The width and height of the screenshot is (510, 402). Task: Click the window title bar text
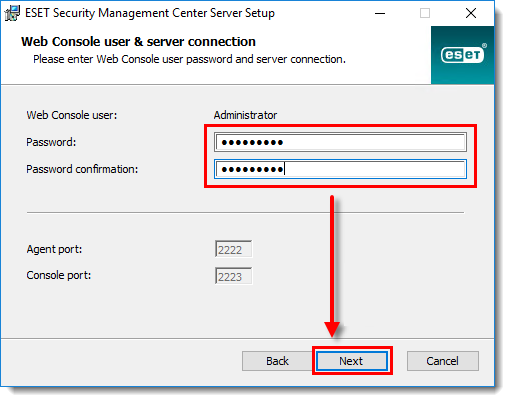pyautogui.click(x=150, y=13)
